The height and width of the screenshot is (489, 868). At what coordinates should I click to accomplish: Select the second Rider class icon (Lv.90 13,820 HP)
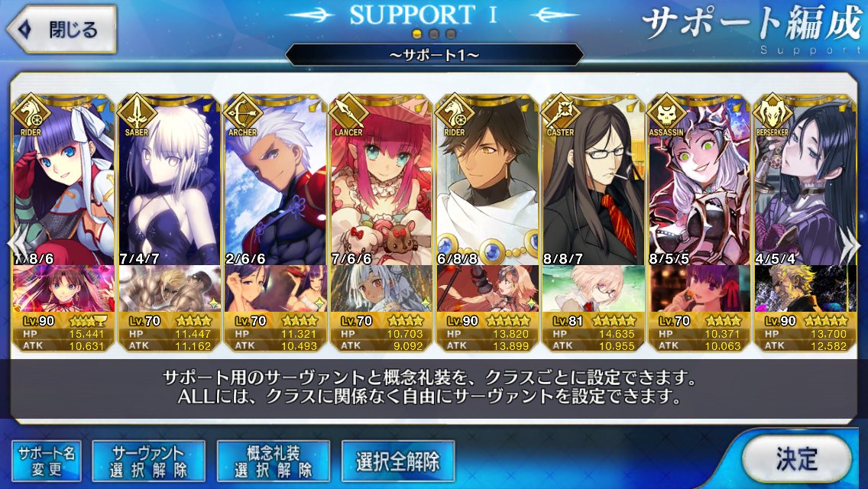pos(455,114)
